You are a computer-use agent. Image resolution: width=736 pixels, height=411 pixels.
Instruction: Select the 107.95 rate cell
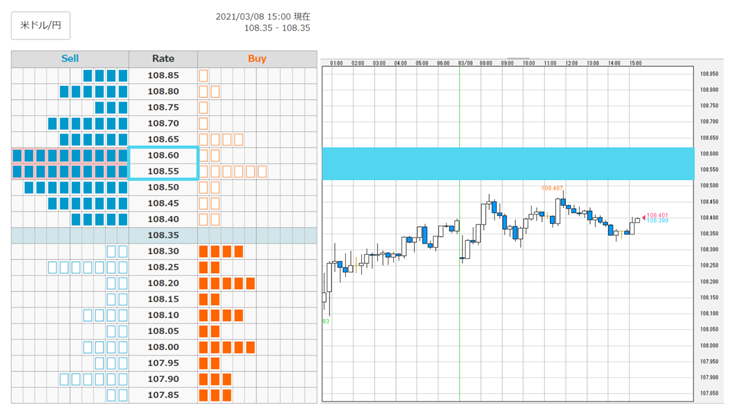tap(163, 363)
